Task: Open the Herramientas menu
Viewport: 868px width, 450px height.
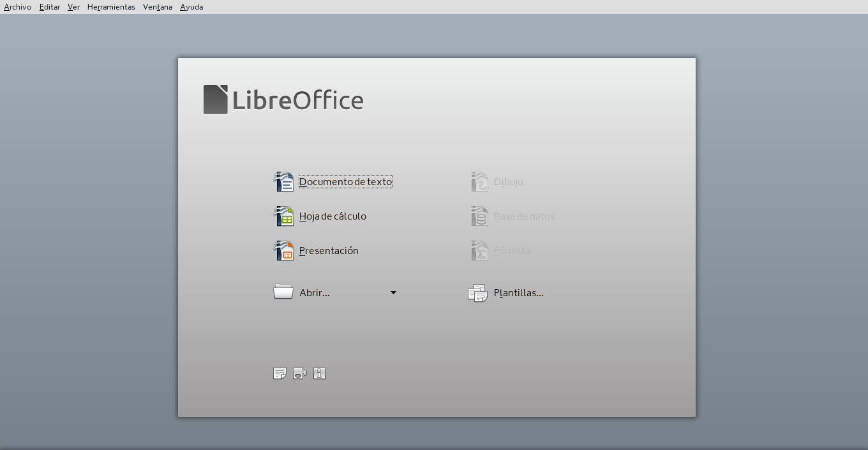Action: coord(111,7)
